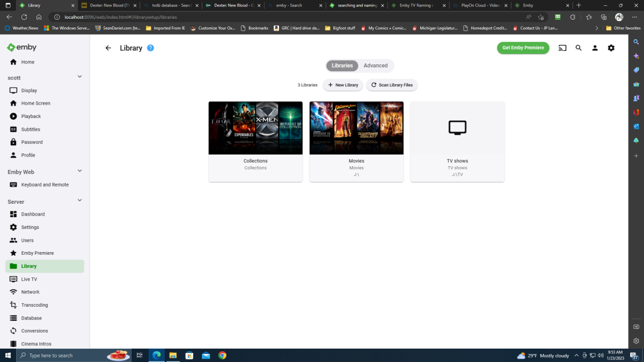The image size is (644, 362).
Task: Open the settings gear in Emby header
Action: pyautogui.click(x=611, y=48)
